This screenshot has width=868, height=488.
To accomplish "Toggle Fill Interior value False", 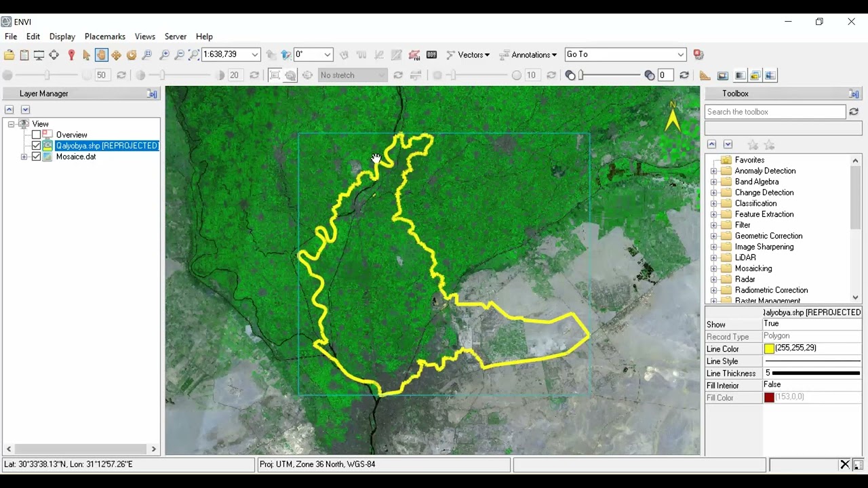I will pyautogui.click(x=812, y=385).
